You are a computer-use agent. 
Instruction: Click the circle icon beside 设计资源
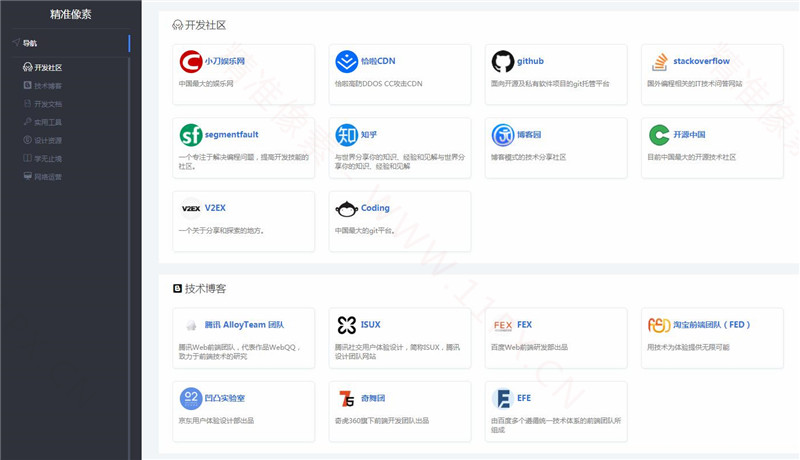pyautogui.click(x=28, y=140)
